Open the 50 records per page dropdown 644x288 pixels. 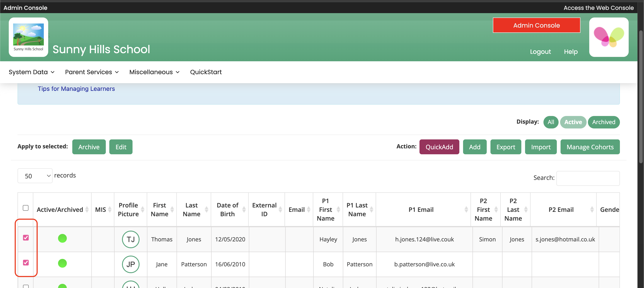pos(35,176)
